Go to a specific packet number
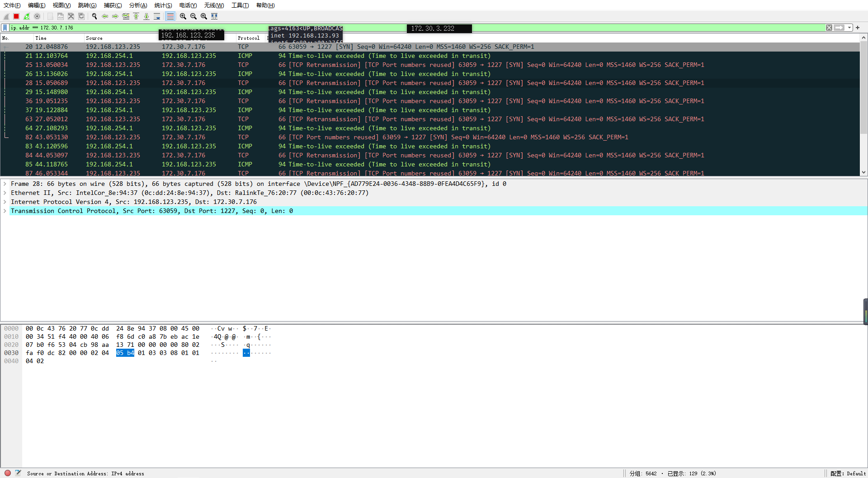 (x=126, y=16)
